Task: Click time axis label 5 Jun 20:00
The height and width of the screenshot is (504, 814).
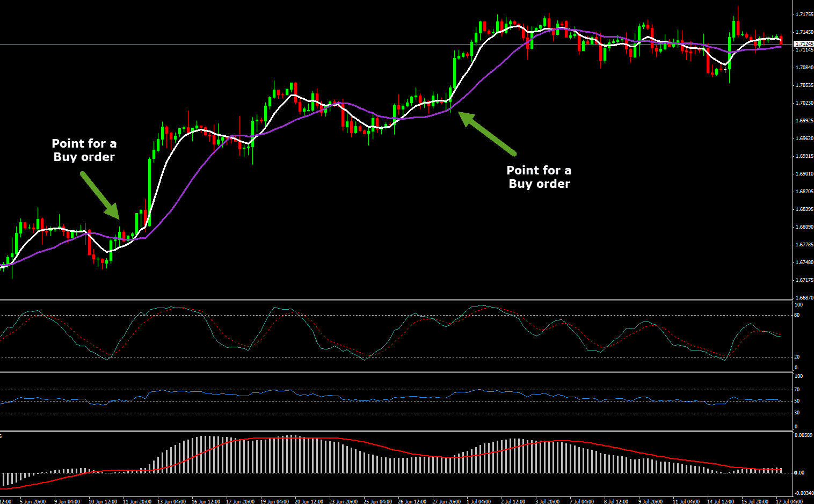Action: [33, 501]
